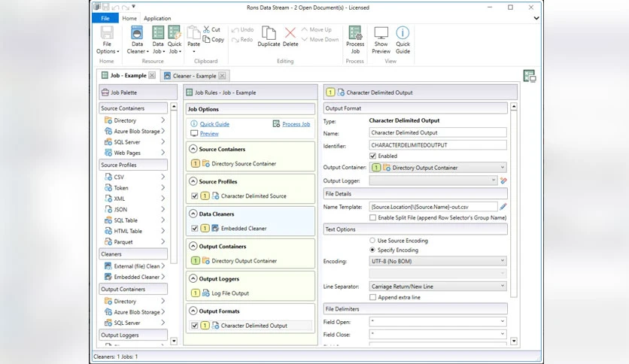Collapse the ribbon with the chevron

536,18
